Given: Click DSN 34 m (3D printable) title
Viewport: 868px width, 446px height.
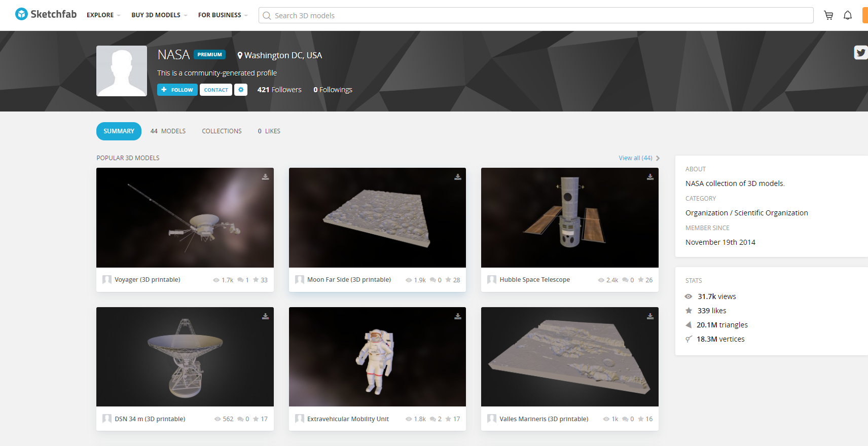Looking at the screenshot, I should 150,419.
